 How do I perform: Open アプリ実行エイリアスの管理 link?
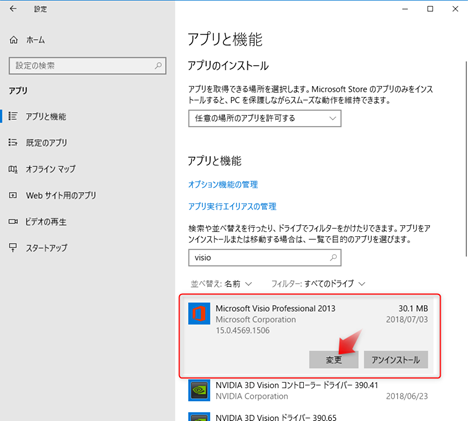coord(232,206)
